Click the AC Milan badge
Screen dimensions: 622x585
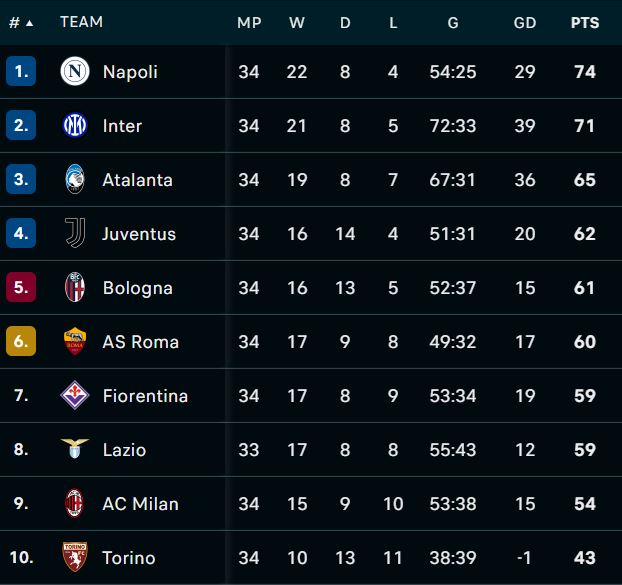(x=75, y=503)
